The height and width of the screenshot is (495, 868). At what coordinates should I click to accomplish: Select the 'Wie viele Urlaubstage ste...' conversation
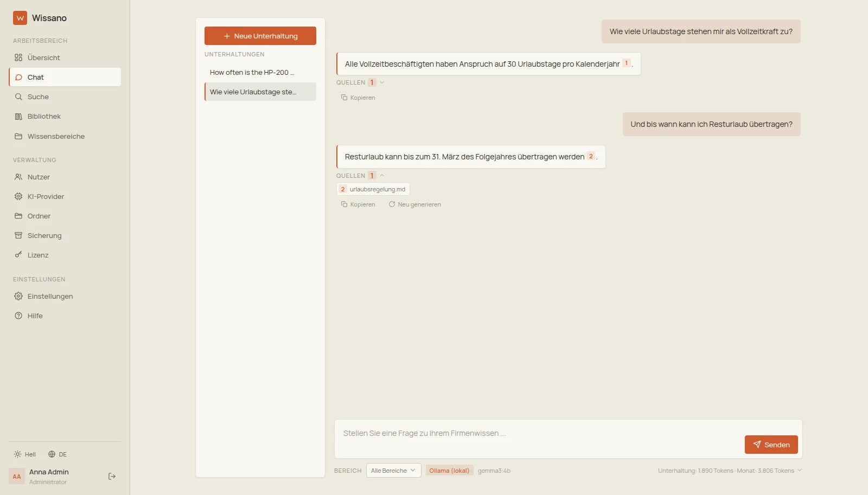click(x=260, y=92)
